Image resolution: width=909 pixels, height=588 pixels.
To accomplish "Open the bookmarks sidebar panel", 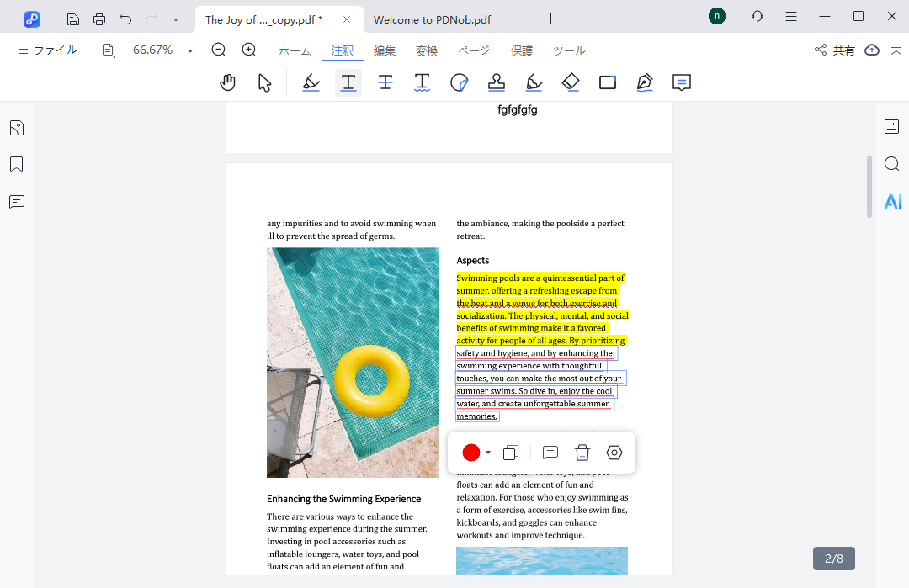I will (17, 164).
